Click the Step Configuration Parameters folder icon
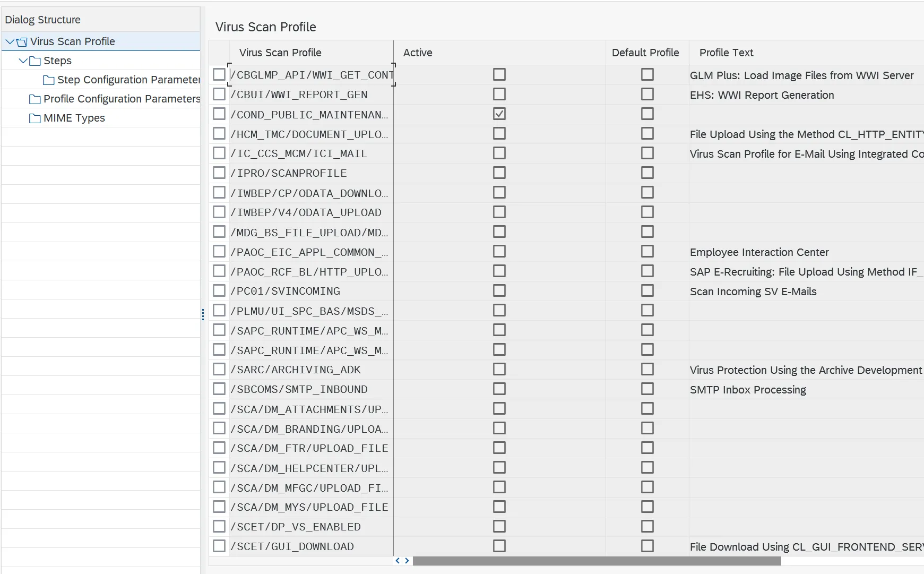The width and height of the screenshot is (924, 574). click(49, 80)
